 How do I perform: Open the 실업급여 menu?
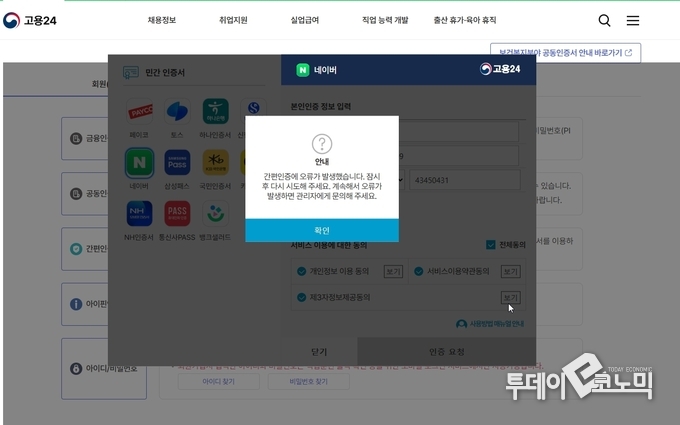(304, 20)
